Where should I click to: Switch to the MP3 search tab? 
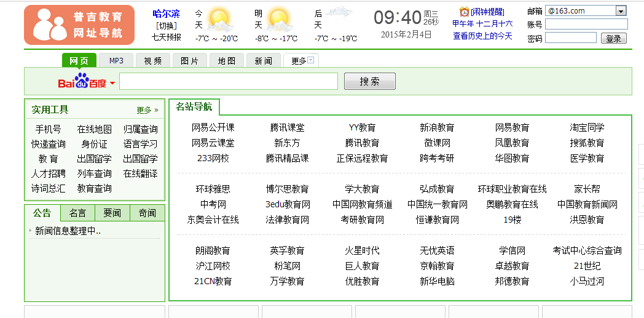pyautogui.click(x=116, y=60)
